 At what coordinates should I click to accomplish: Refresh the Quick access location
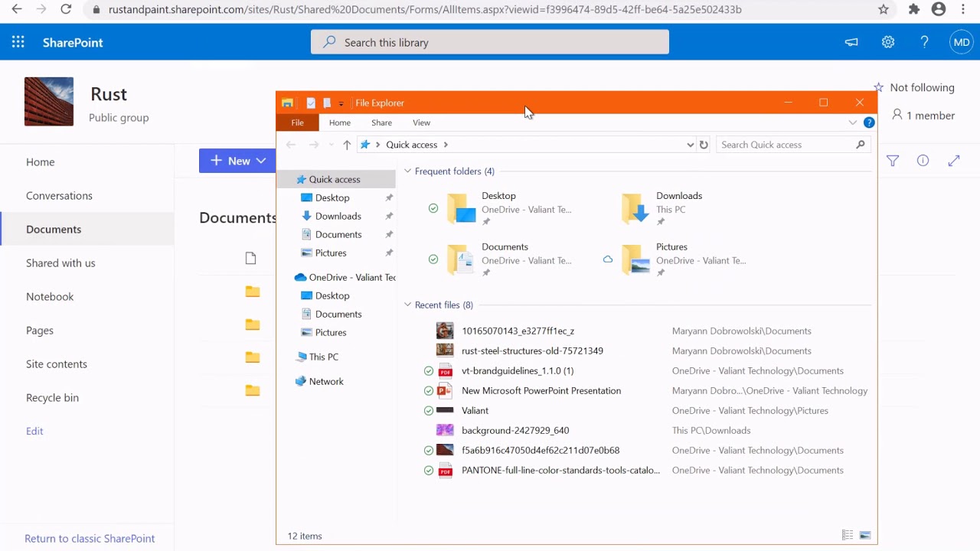click(x=704, y=145)
